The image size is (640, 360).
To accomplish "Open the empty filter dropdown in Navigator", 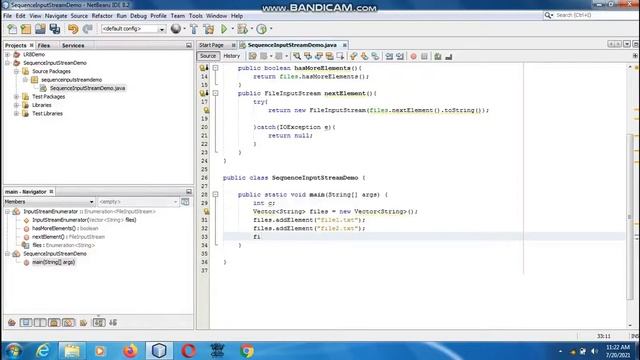I will click(138, 202).
